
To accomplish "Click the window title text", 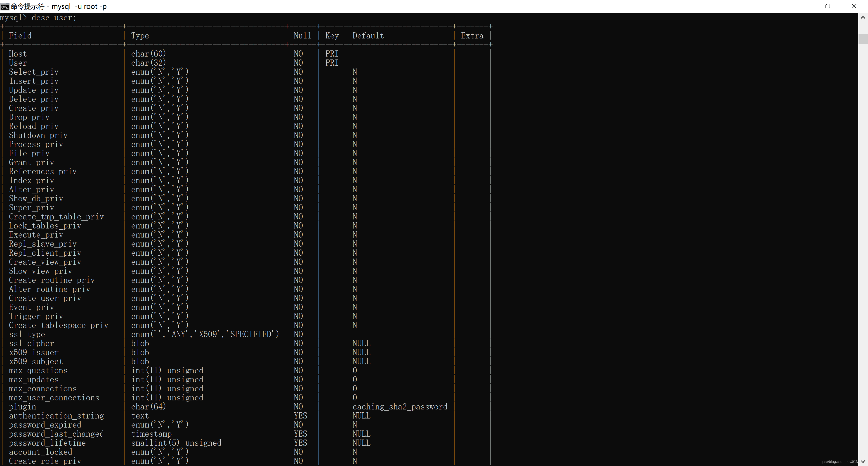I will coord(59,6).
